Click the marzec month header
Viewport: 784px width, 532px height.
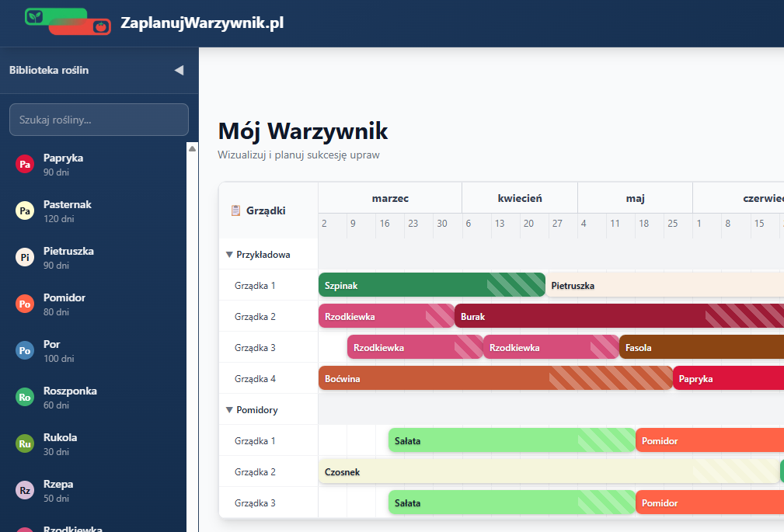(389, 197)
